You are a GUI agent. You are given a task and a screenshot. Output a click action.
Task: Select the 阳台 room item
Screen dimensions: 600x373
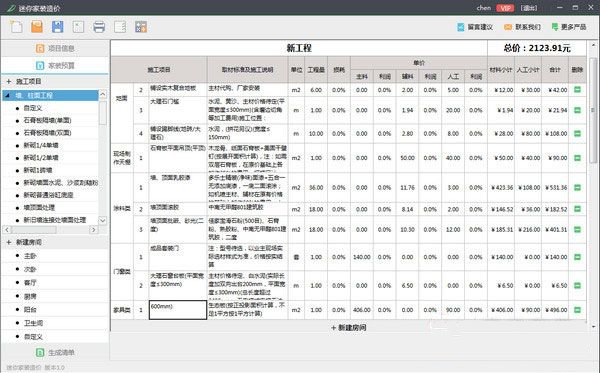(30, 309)
